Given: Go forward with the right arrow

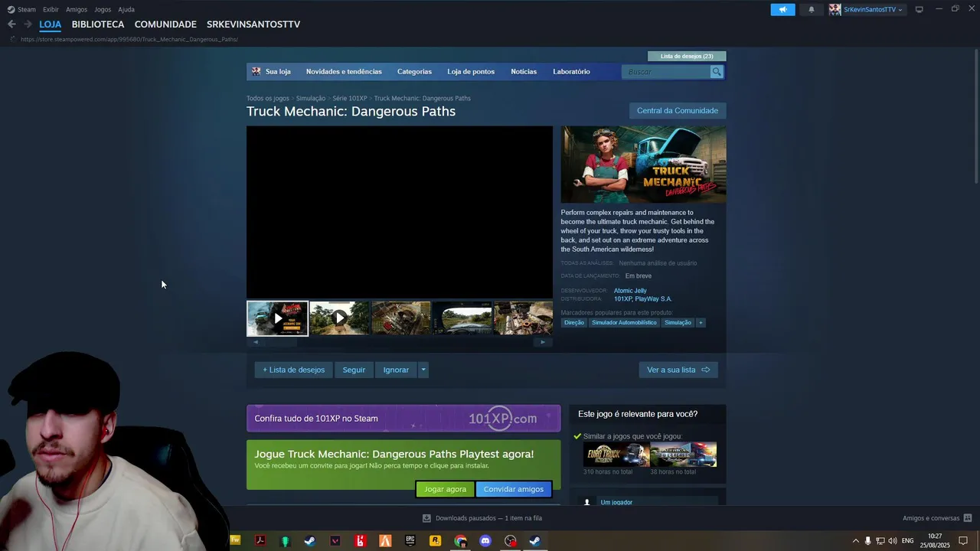Looking at the screenshot, I should click(28, 24).
